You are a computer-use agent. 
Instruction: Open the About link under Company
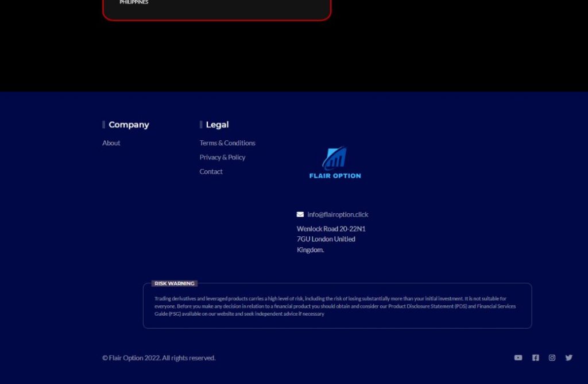click(111, 143)
